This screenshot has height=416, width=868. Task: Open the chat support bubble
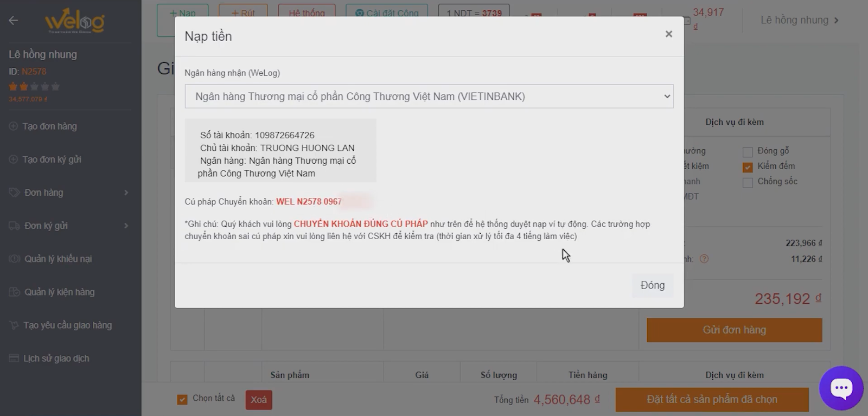pyautogui.click(x=841, y=388)
